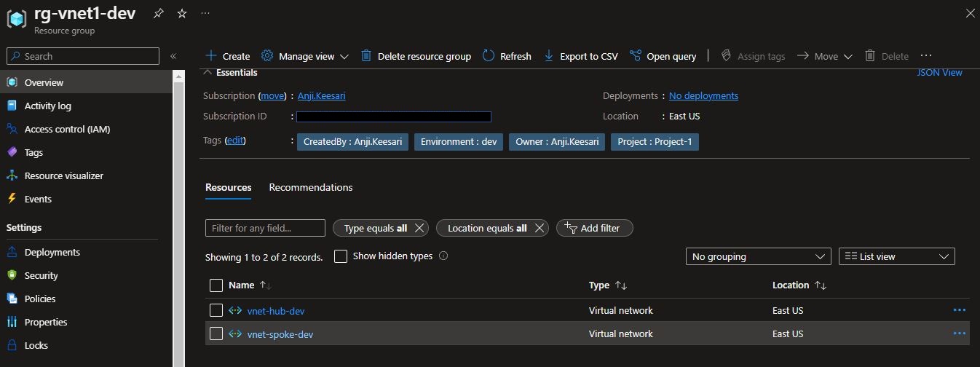Click the tags edit link
Image resolution: width=980 pixels, height=367 pixels.
point(235,140)
